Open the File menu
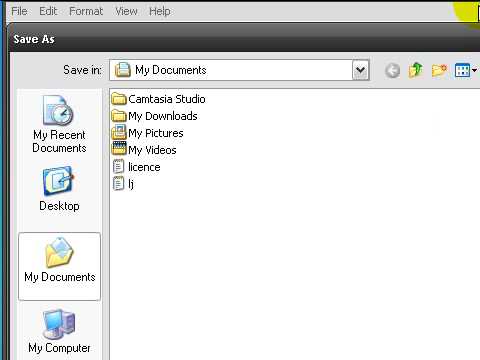The image size is (480, 360). click(x=19, y=11)
